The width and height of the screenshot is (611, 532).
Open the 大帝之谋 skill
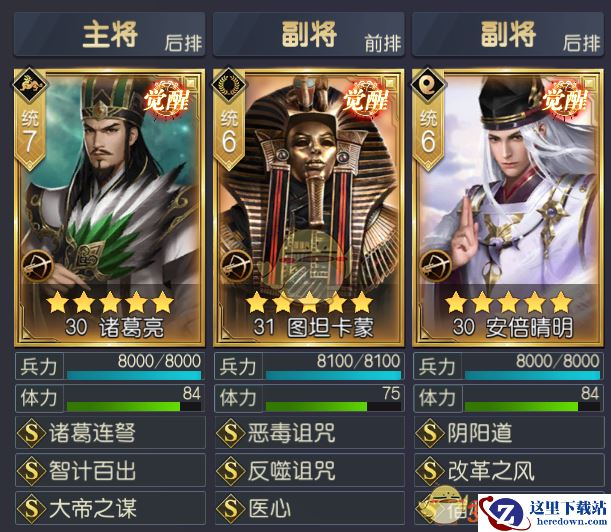point(110,508)
